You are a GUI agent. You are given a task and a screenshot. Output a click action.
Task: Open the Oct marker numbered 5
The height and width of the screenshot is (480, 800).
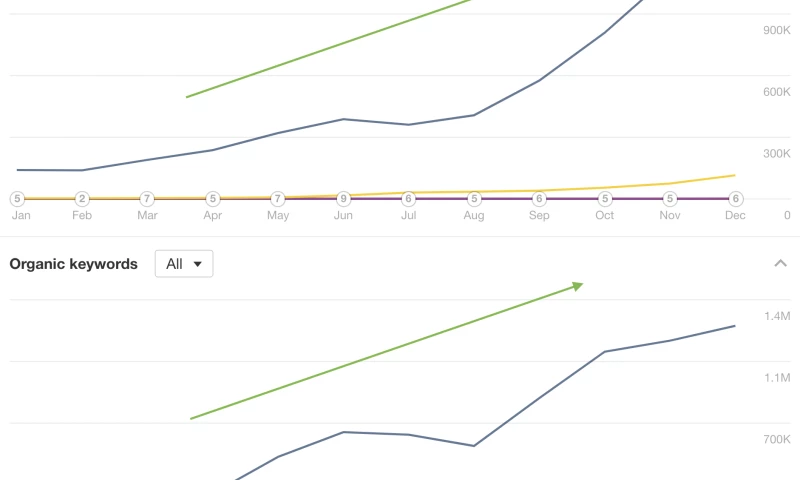[x=605, y=198]
